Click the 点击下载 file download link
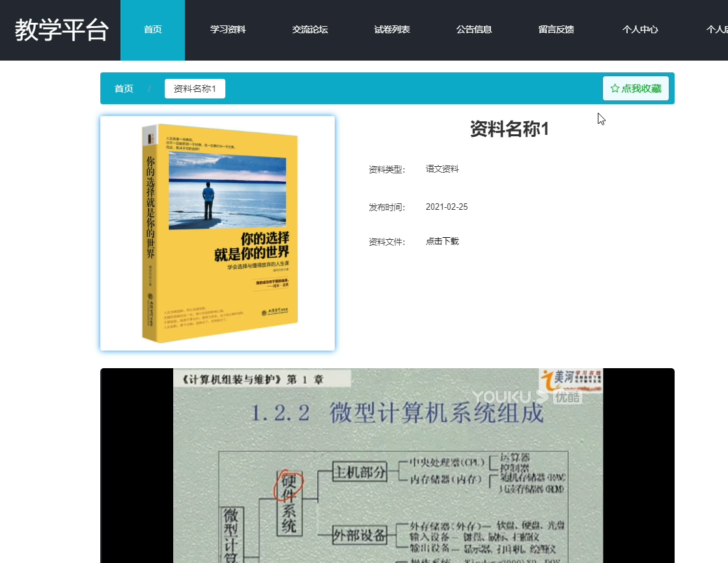The width and height of the screenshot is (728, 563). (442, 241)
